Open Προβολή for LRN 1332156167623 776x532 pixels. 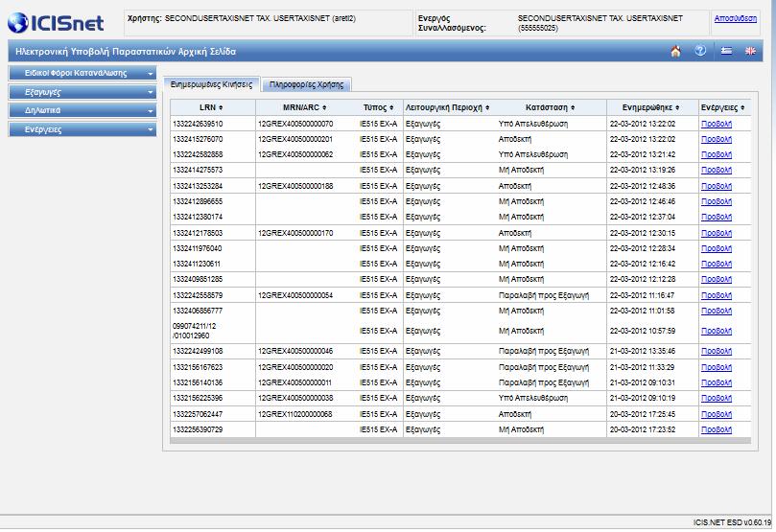717,368
